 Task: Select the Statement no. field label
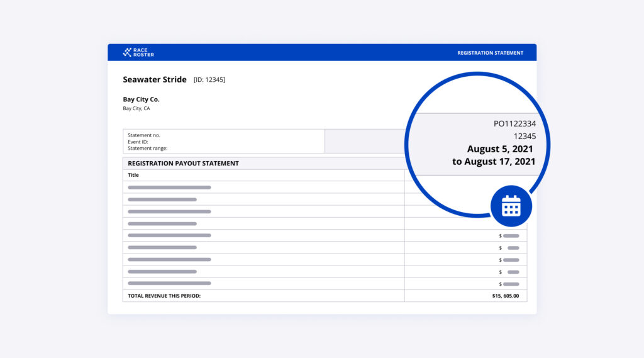pos(144,135)
